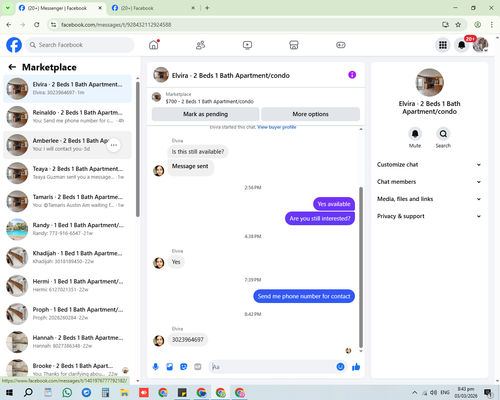Screen dimensions: 500x400
Task: Show hidden system tray icons
Action: [x=414, y=392]
